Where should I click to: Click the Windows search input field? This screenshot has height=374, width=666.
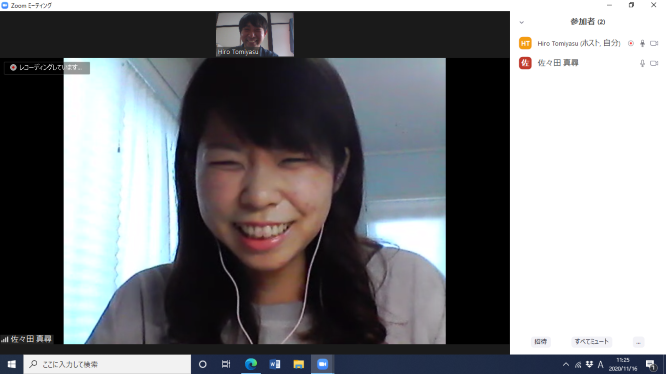107,364
